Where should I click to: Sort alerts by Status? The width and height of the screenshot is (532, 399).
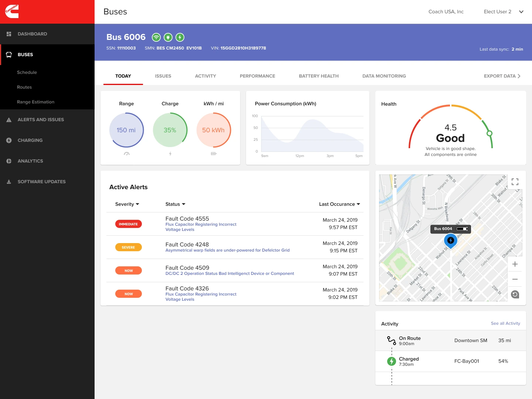point(175,204)
